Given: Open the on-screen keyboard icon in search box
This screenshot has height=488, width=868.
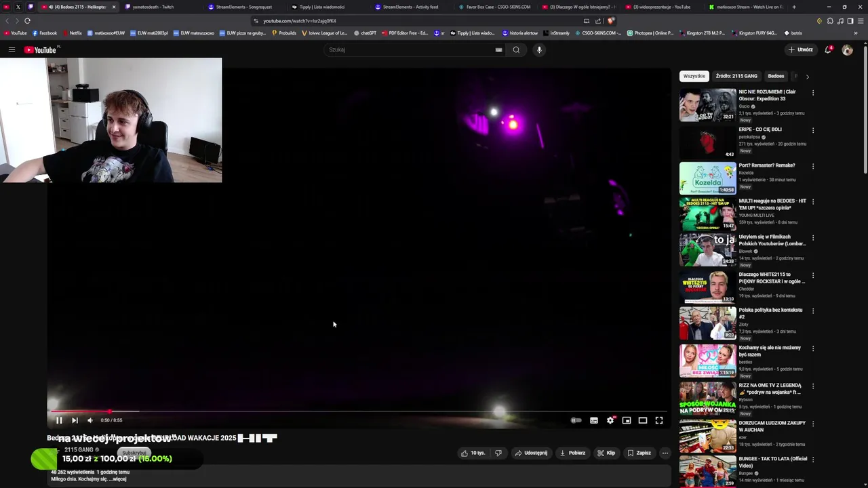Looking at the screenshot, I should pos(498,49).
